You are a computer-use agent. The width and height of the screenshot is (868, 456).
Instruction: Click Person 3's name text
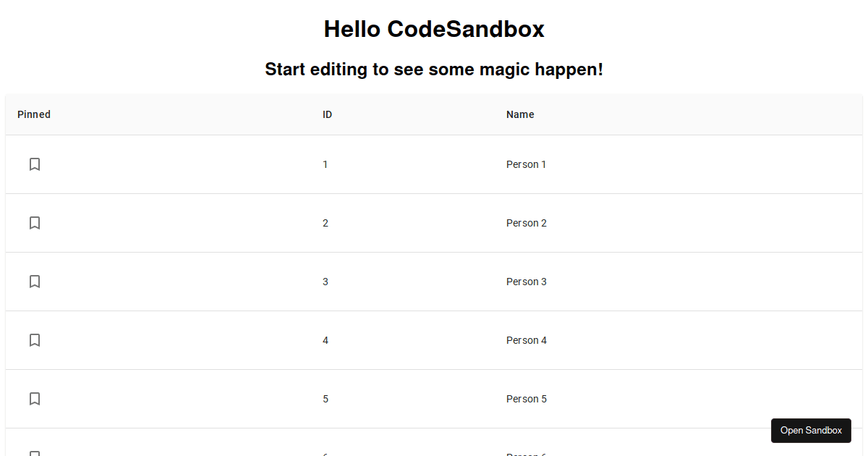point(527,282)
